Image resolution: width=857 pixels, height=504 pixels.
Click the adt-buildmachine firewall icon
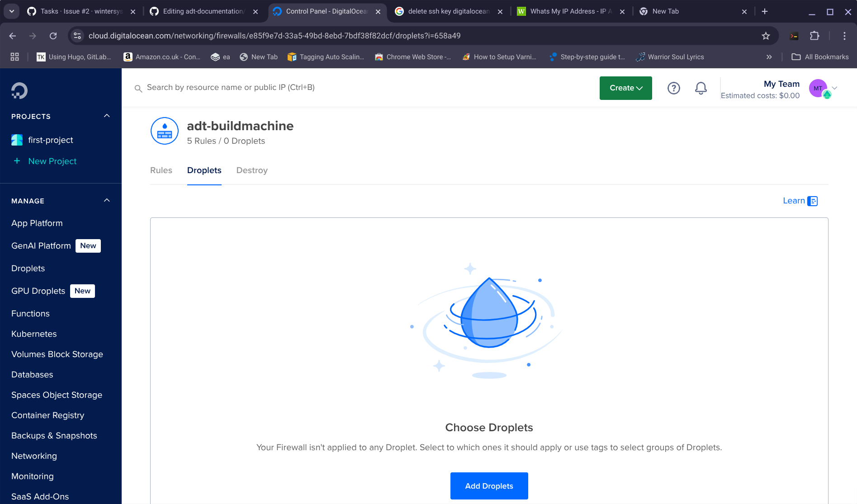(x=164, y=131)
